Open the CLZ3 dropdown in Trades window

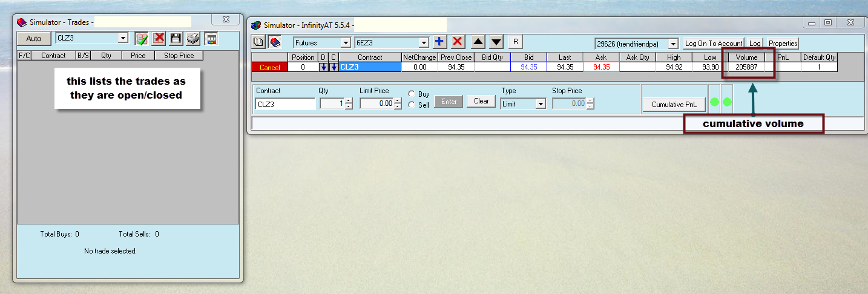(123, 38)
